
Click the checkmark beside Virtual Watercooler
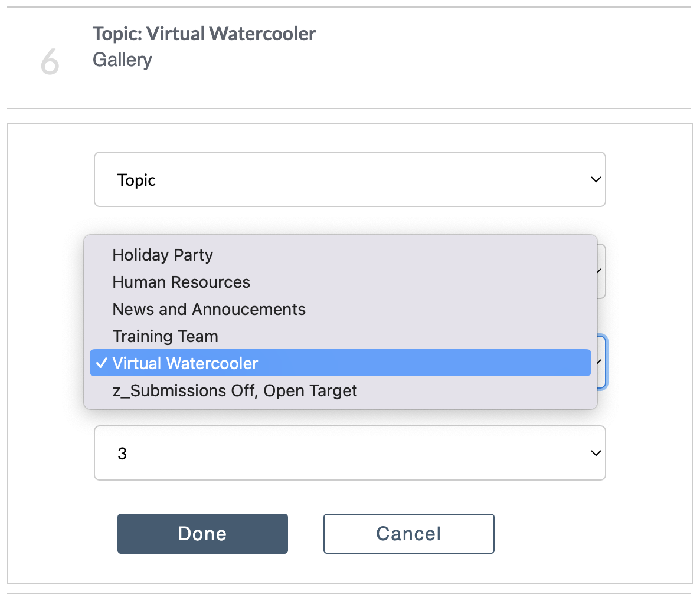click(x=102, y=363)
